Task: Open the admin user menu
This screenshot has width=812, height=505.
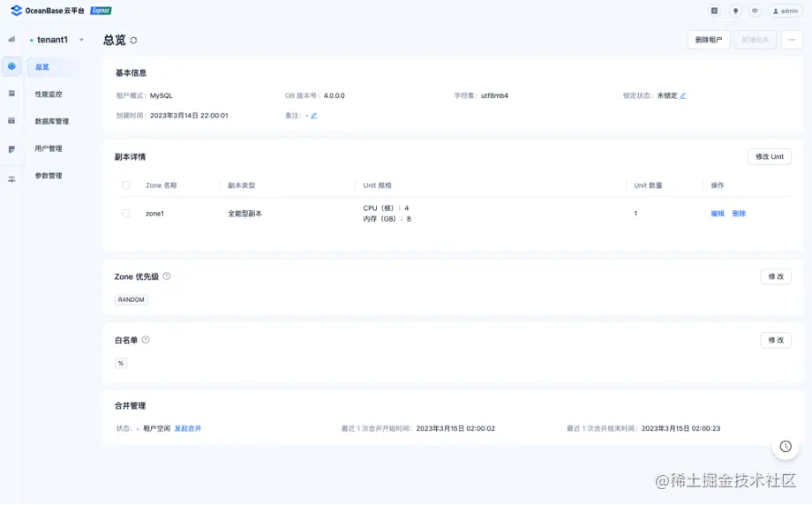Action: click(786, 11)
